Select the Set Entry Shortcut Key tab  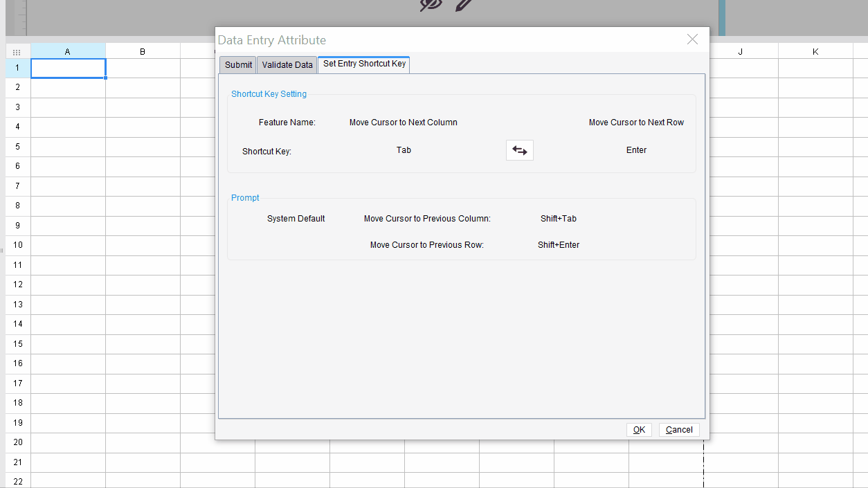tap(363, 64)
